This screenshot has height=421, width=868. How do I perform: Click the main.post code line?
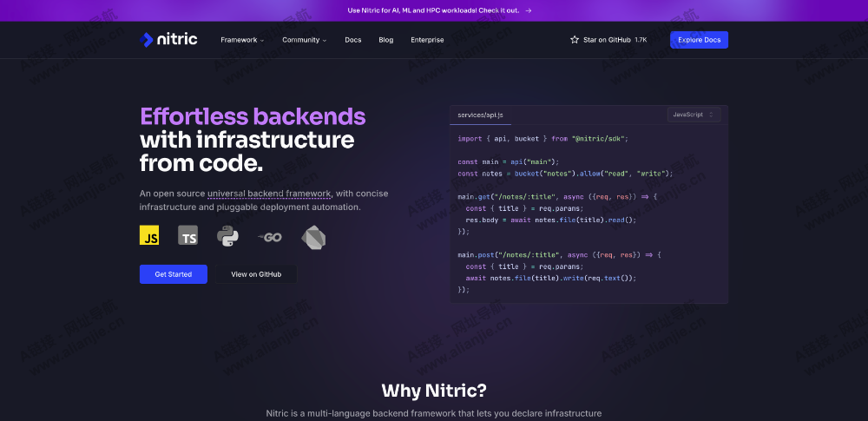559,255
